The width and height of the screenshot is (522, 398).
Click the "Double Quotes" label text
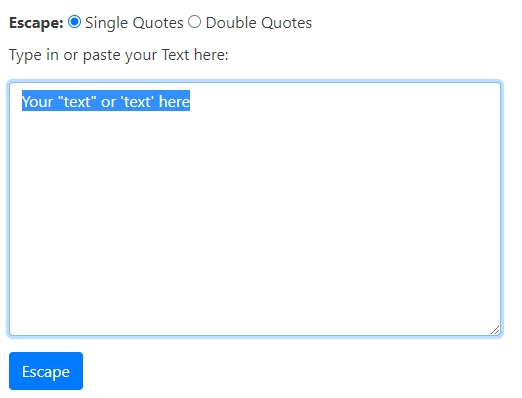click(259, 23)
